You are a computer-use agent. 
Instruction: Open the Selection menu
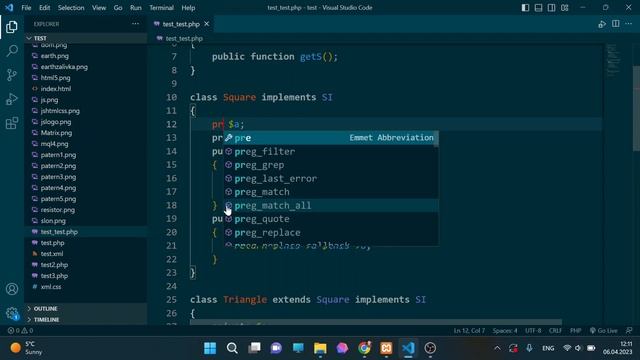point(71,8)
